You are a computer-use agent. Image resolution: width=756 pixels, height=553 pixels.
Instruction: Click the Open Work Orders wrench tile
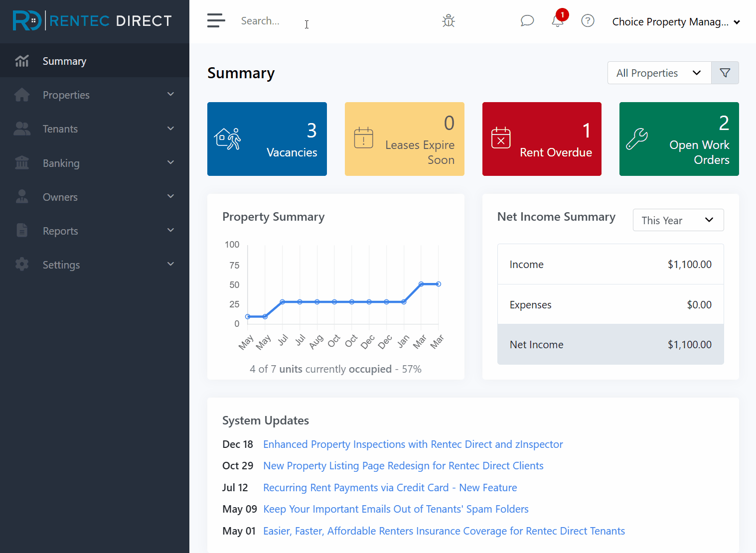(679, 139)
